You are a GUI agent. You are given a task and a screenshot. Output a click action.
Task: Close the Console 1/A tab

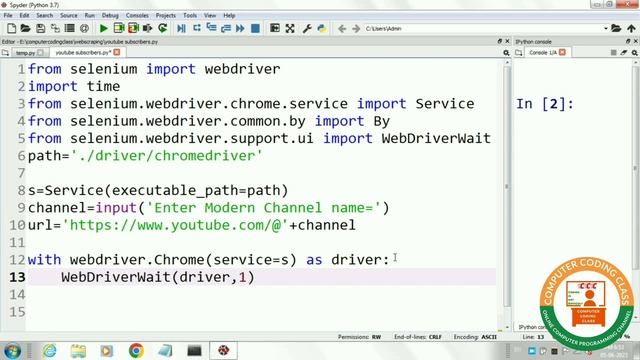tap(562, 52)
